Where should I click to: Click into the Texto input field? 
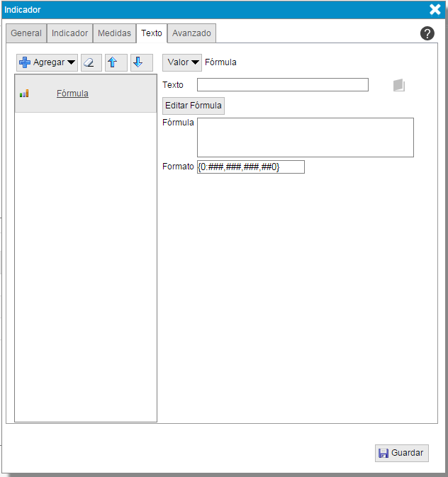(x=282, y=85)
